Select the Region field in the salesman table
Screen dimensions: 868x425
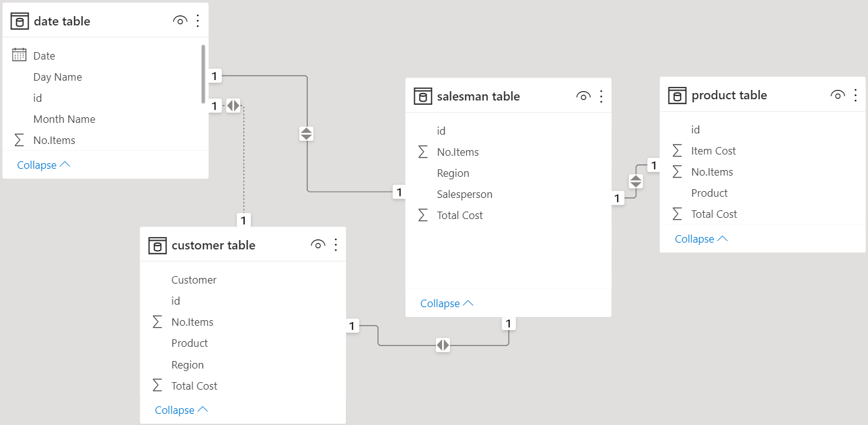click(x=453, y=173)
